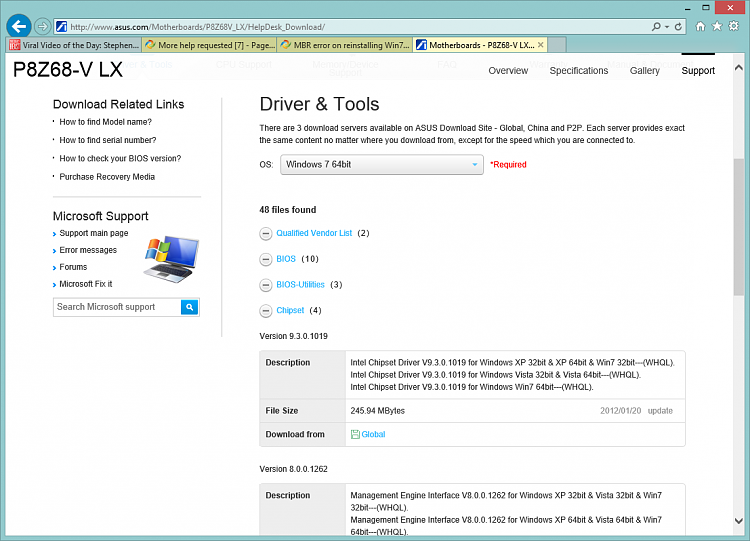
Task: Open the Specifications menu item
Action: tap(579, 71)
